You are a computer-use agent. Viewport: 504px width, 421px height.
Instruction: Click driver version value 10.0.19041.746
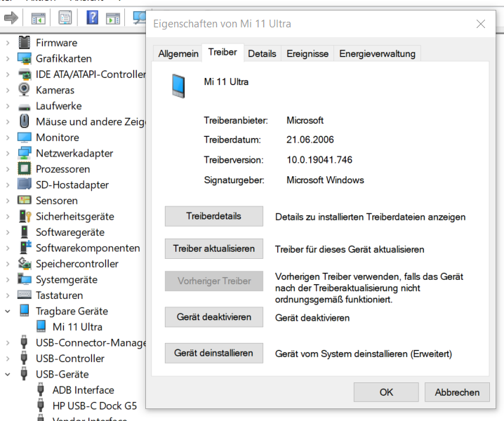(x=319, y=160)
